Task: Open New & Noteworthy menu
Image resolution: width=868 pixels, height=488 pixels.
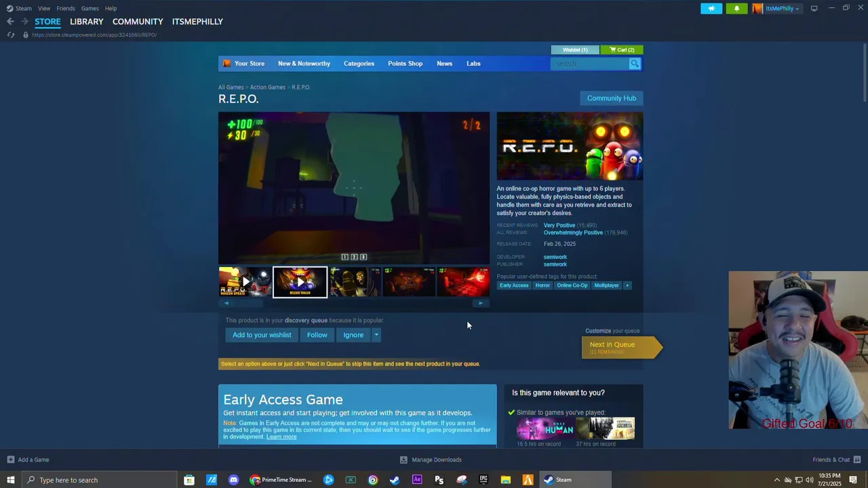Action: pyautogui.click(x=304, y=64)
